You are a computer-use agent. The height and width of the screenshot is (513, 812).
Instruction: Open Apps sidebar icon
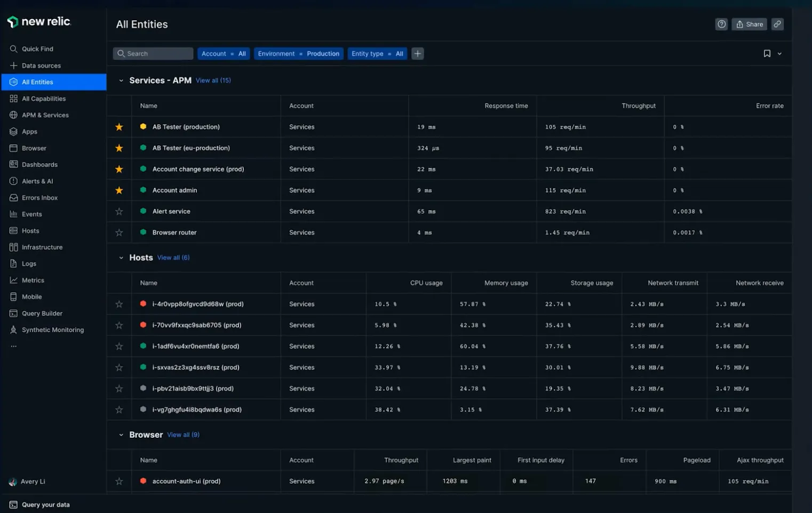pos(13,131)
